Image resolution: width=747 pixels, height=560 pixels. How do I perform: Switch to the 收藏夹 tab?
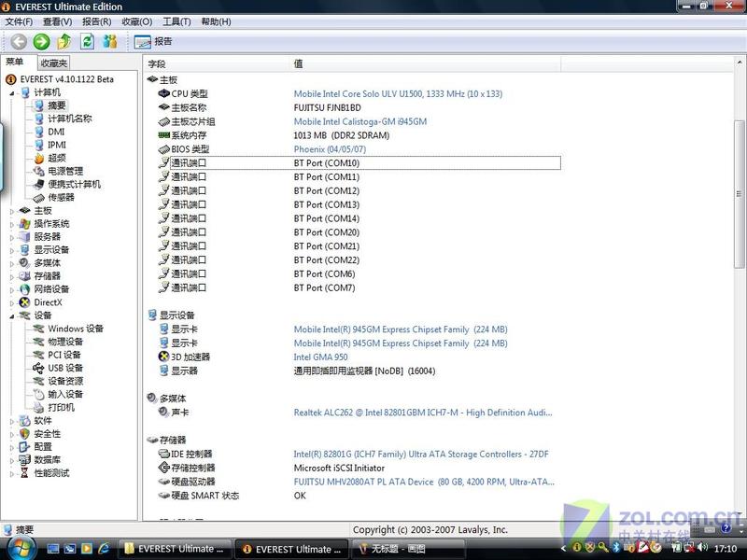pos(54,63)
